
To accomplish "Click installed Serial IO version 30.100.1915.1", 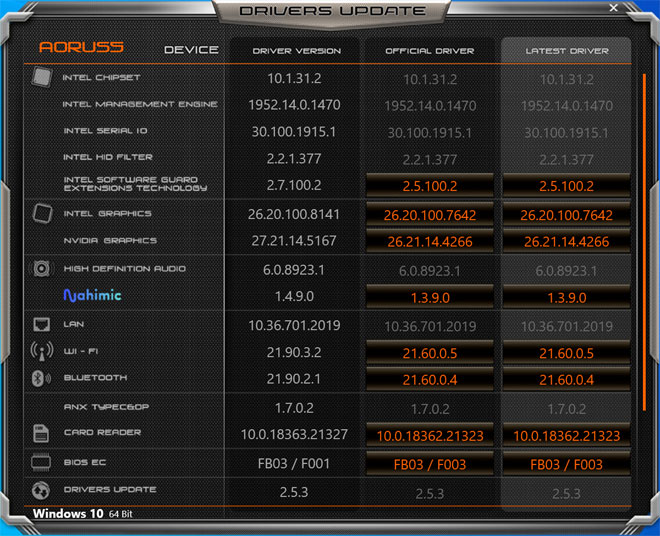I will (294, 131).
